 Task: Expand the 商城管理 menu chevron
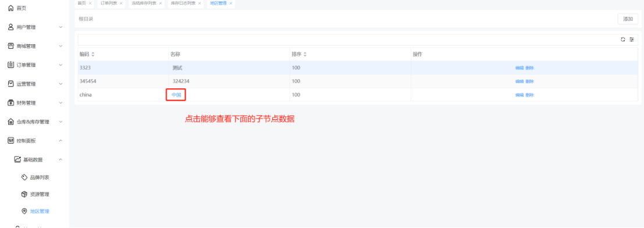(61, 46)
